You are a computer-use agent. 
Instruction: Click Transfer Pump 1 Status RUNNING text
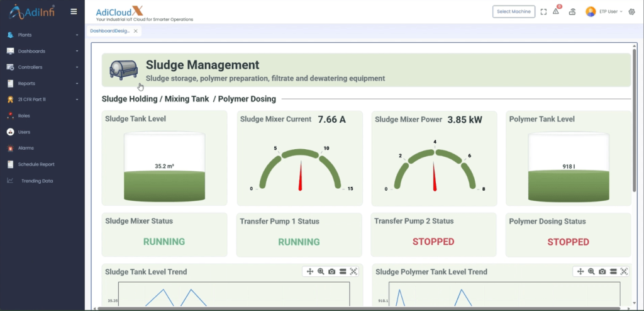click(x=299, y=242)
